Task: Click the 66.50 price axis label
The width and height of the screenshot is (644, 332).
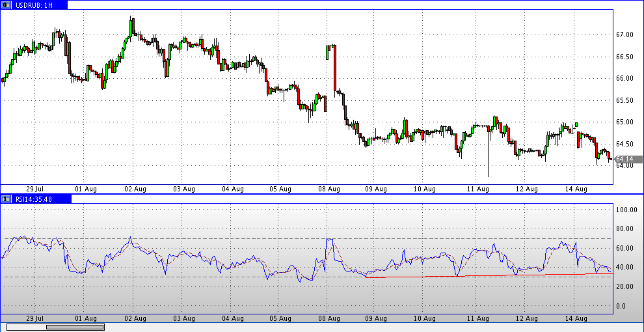Action: (x=624, y=56)
